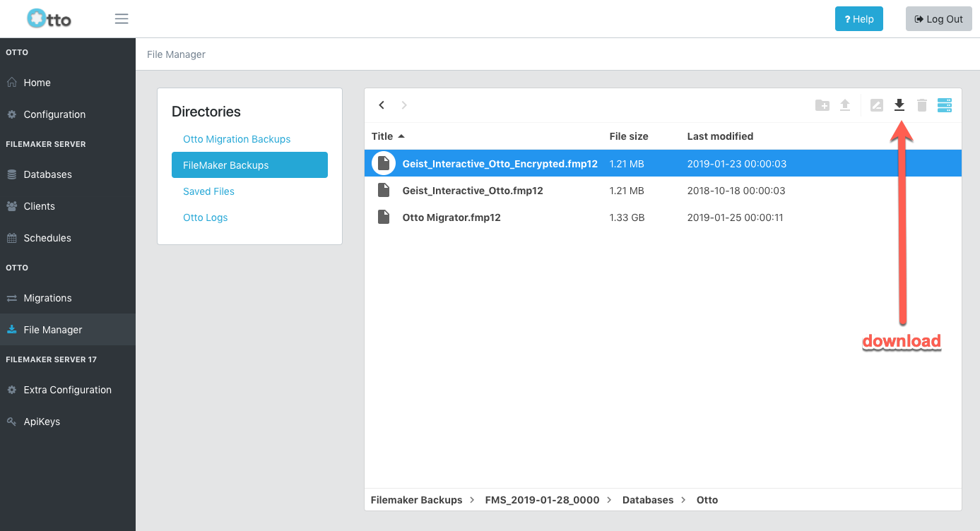
Task: Click the Migrations arrows icon
Action: pos(12,298)
